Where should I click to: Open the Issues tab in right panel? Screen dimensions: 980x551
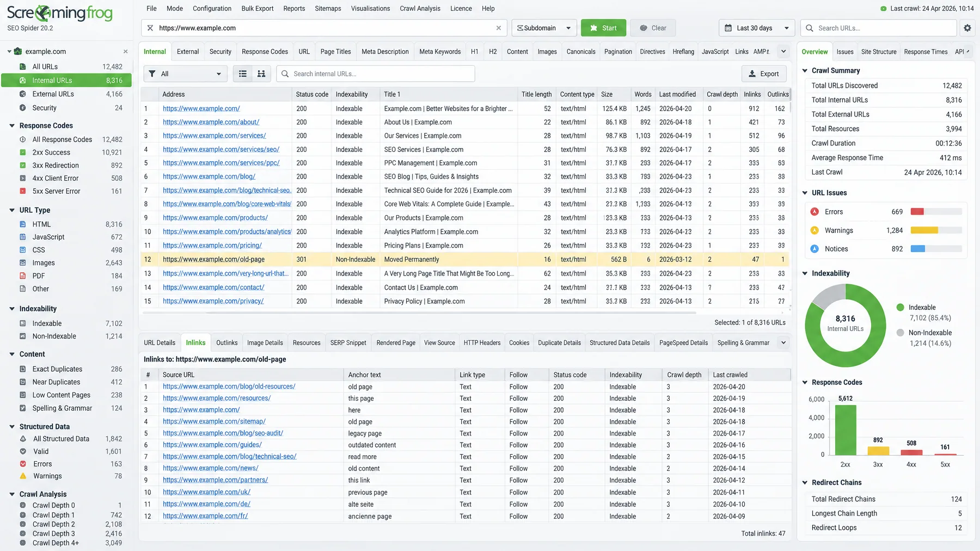(x=844, y=52)
